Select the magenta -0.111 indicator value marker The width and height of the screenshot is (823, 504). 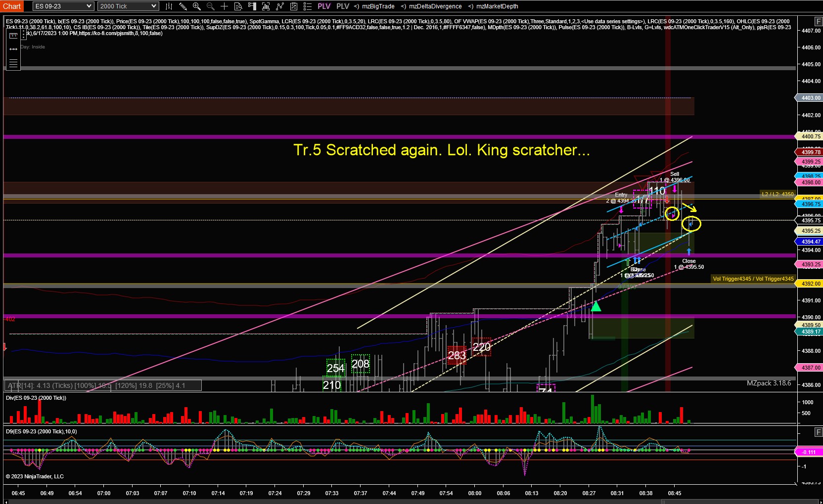809,452
